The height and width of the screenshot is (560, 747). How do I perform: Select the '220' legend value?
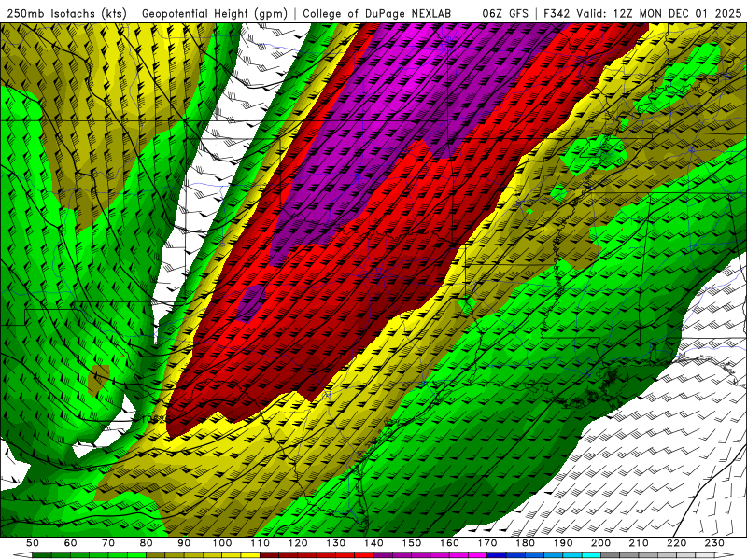(x=676, y=543)
